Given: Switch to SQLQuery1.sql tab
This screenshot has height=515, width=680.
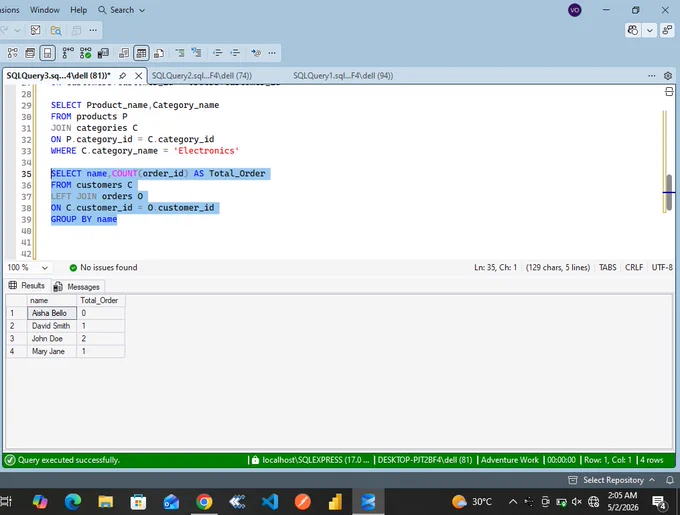Looking at the screenshot, I should (343, 75).
